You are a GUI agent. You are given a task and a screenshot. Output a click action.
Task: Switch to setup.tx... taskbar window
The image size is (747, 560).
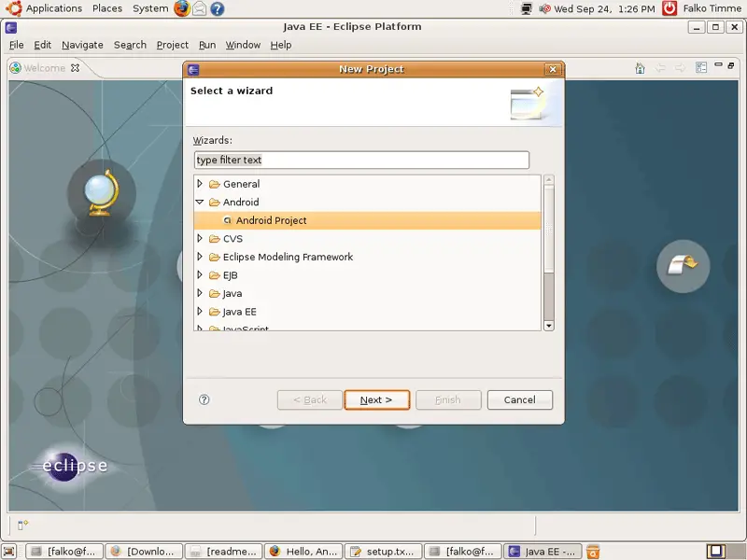tap(383, 552)
